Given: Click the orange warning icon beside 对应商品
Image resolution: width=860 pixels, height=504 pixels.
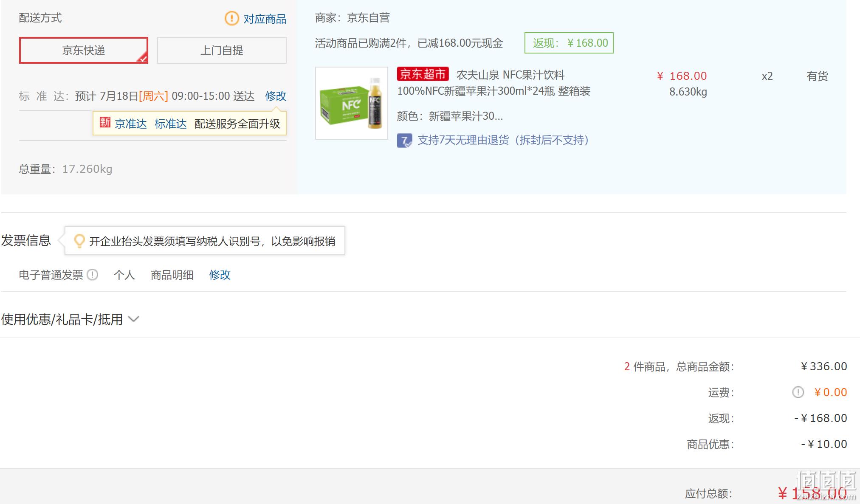Looking at the screenshot, I should point(231,18).
